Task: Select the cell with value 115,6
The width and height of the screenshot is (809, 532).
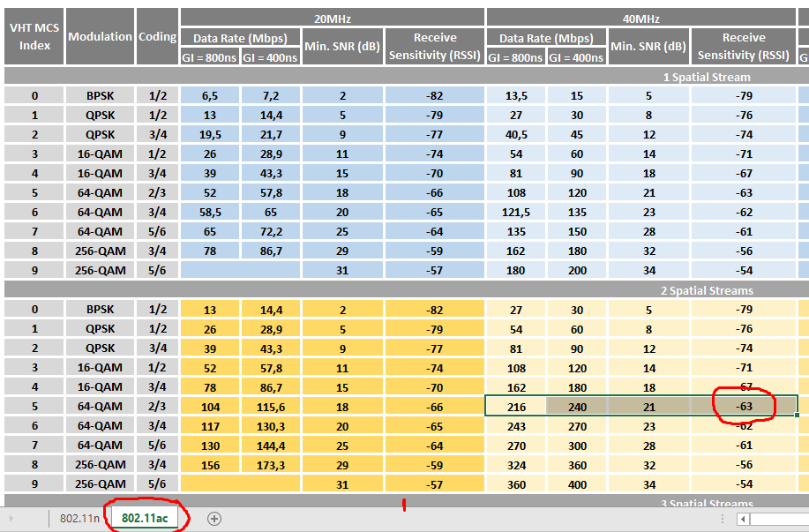Action: tap(270, 407)
